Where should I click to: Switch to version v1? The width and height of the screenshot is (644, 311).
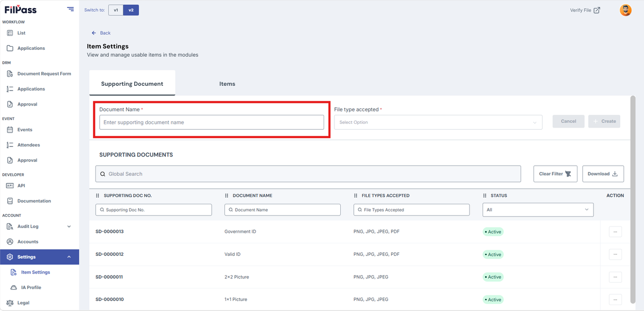(x=116, y=10)
